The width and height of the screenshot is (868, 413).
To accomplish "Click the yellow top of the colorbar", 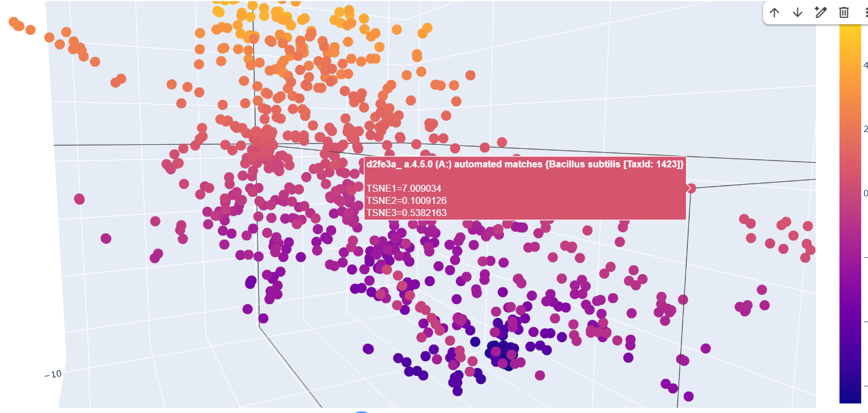I will coord(850,35).
